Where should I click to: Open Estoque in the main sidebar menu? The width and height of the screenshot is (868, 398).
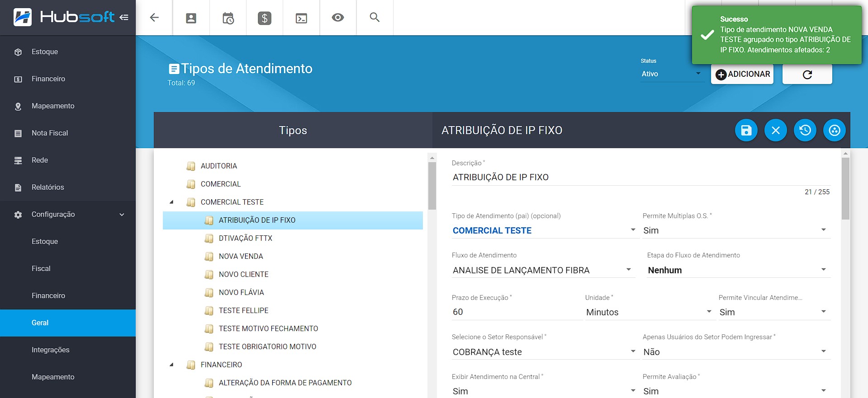coord(68,52)
